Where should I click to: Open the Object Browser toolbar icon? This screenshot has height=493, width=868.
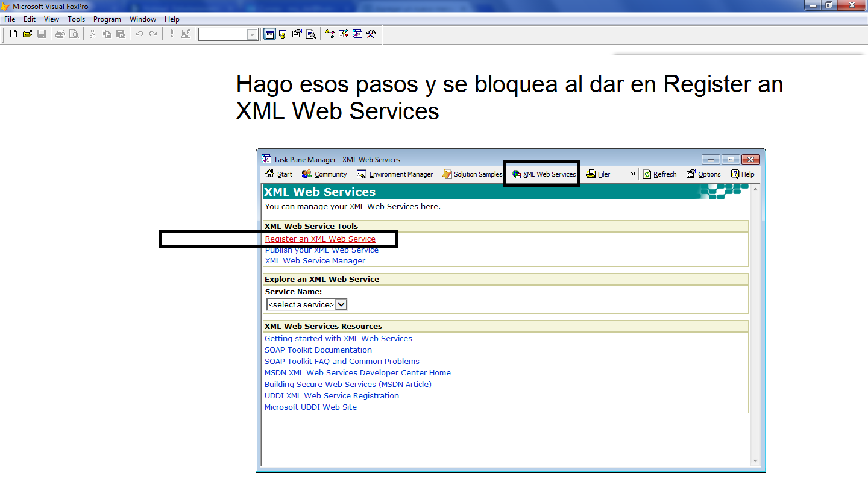(344, 34)
